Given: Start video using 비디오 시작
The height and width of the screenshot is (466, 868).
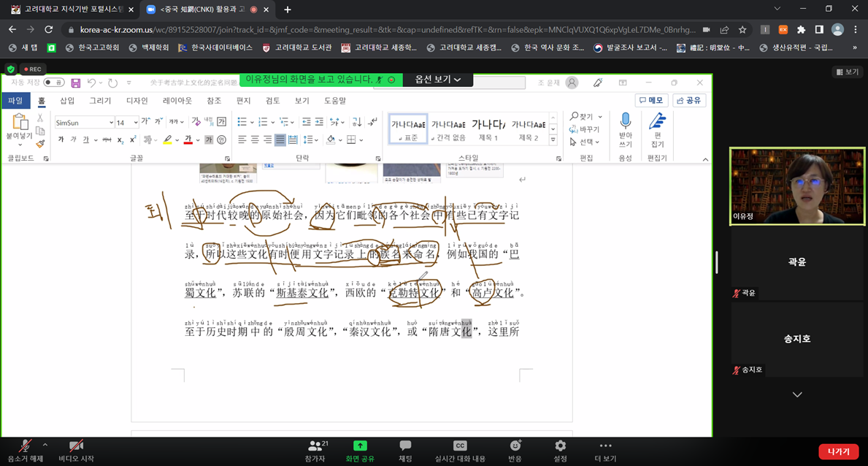Looking at the screenshot, I should click(x=76, y=447).
